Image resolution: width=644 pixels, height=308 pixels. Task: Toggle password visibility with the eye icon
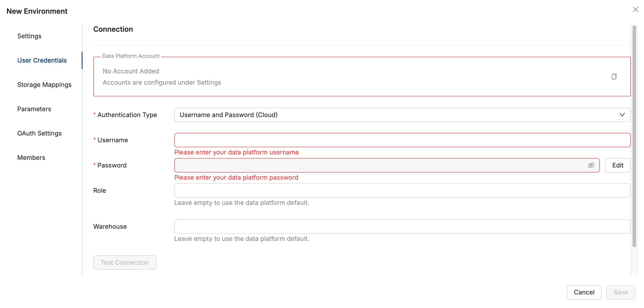[591, 165]
